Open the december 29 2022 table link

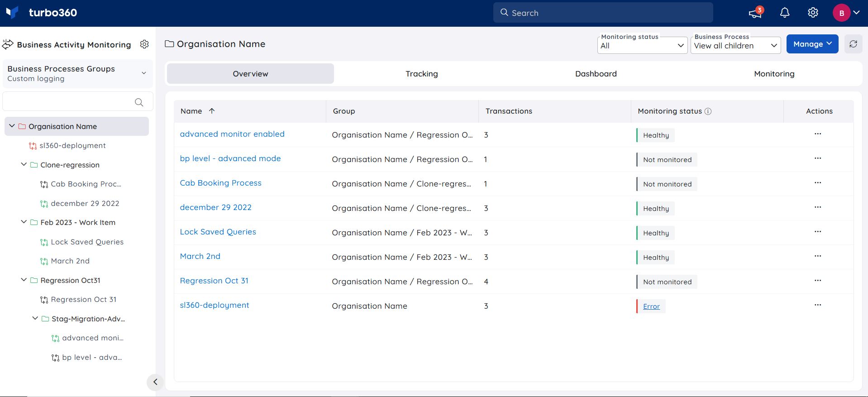215,207
